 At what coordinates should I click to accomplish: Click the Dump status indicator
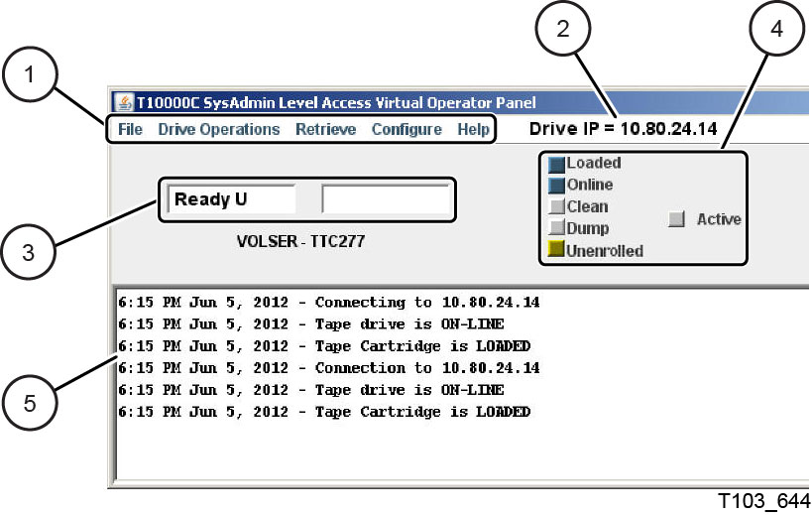[x=556, y=228]
